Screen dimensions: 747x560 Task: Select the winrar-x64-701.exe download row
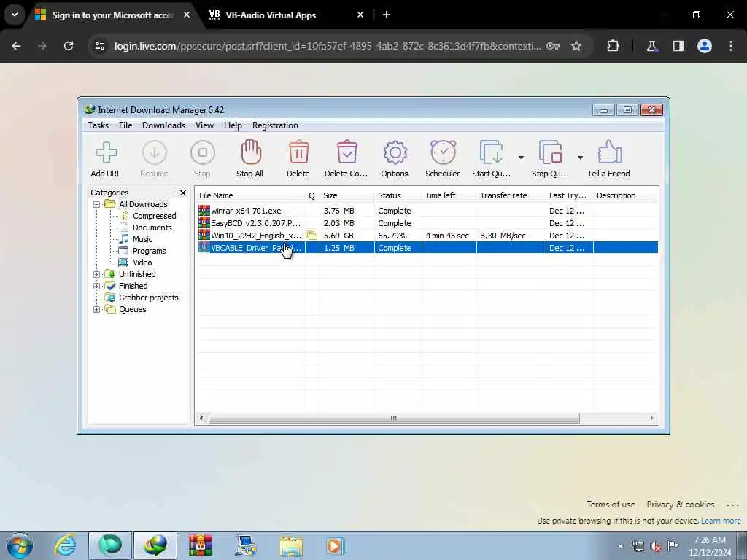(x=427, y=211)
